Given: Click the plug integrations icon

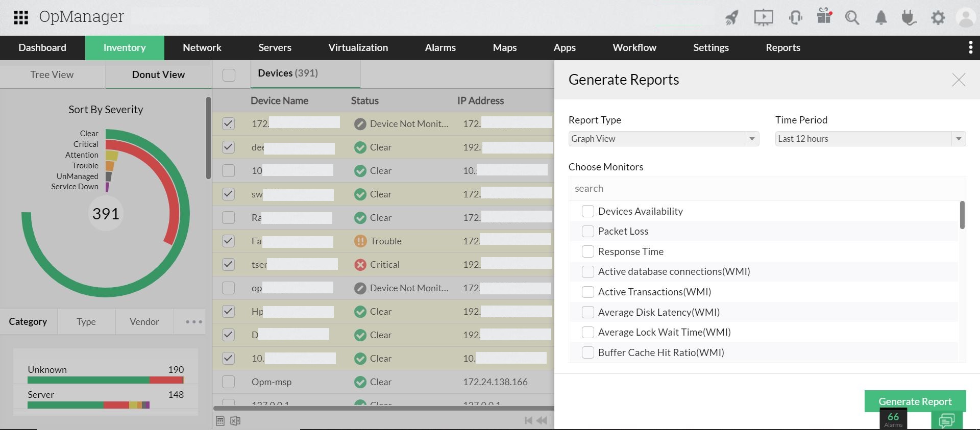Looking at the screenshot, I should [x=909, y=18].
